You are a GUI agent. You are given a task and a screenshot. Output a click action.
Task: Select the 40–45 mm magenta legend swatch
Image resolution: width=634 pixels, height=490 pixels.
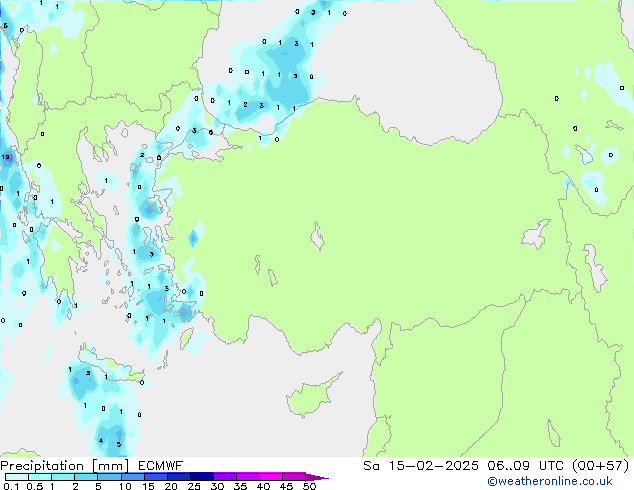[271, 477]
